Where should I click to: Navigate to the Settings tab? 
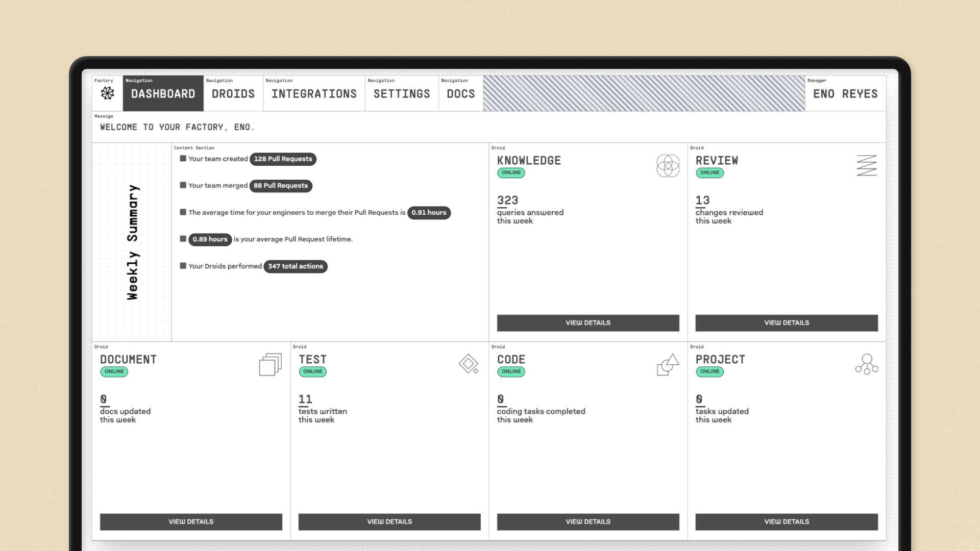(402, 94)
